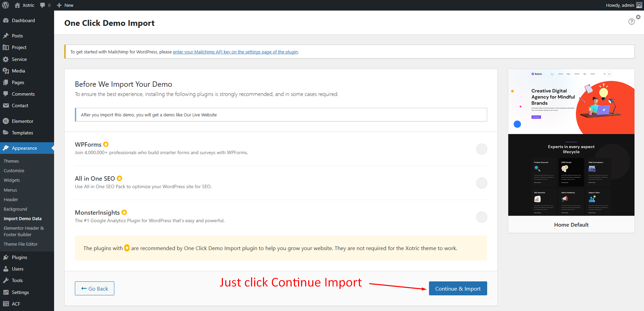Viewport: 644px width, 311px height.
Task: Click the Xotric site name link
Action: click(x=28, y=5)
